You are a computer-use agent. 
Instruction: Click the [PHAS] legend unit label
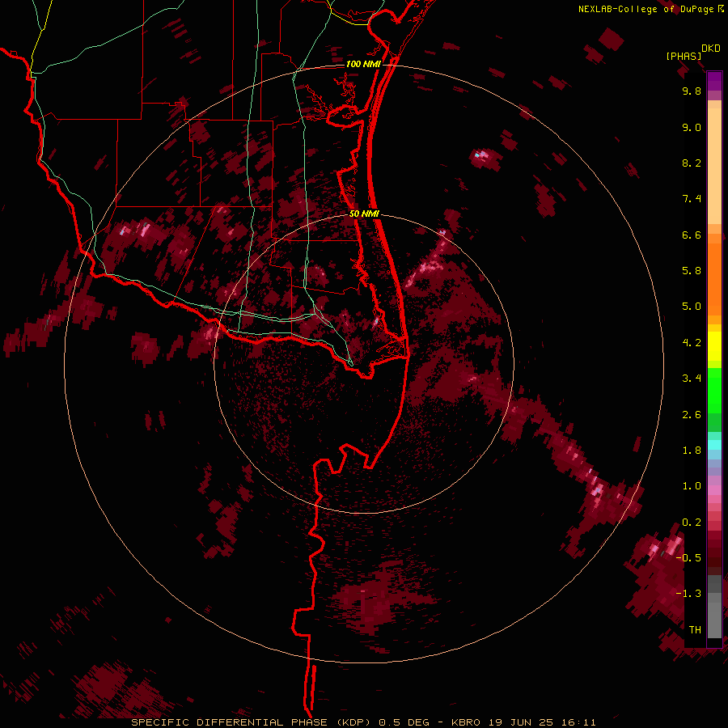click(x=684, y=56)
